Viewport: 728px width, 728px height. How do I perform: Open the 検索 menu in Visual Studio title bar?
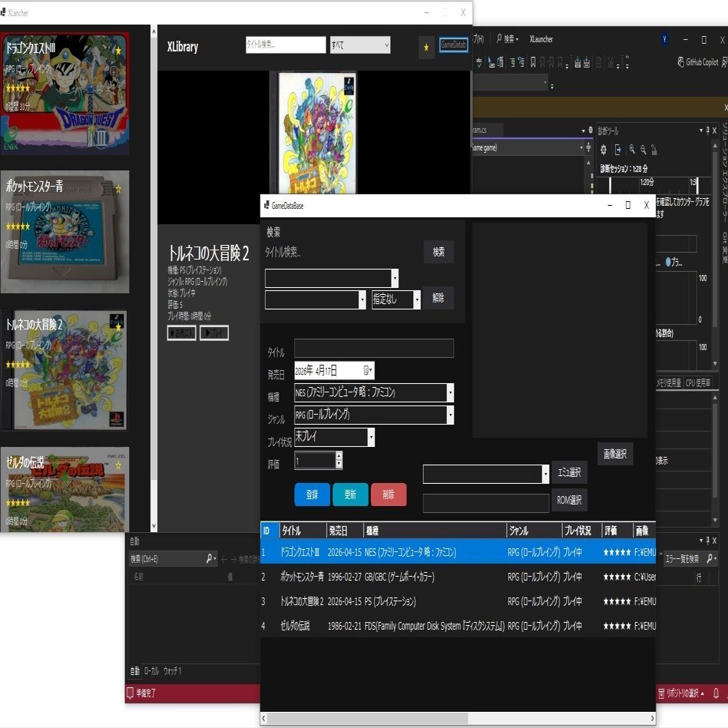(x=508, y=39)
